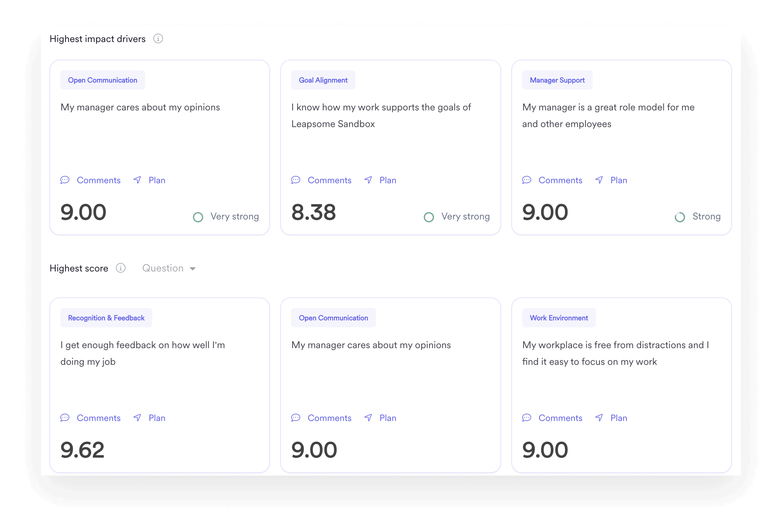Select the Question dropdown under Highest score
This screenshot has width=782, height=532.
coord(169,268)
